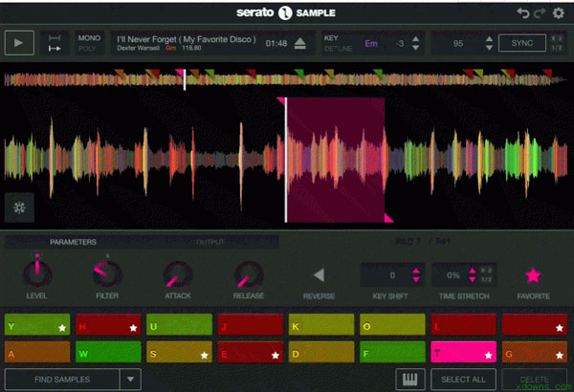Trigger the unlabeled red pad after L
574x392 pixels.
click(535, 324)
